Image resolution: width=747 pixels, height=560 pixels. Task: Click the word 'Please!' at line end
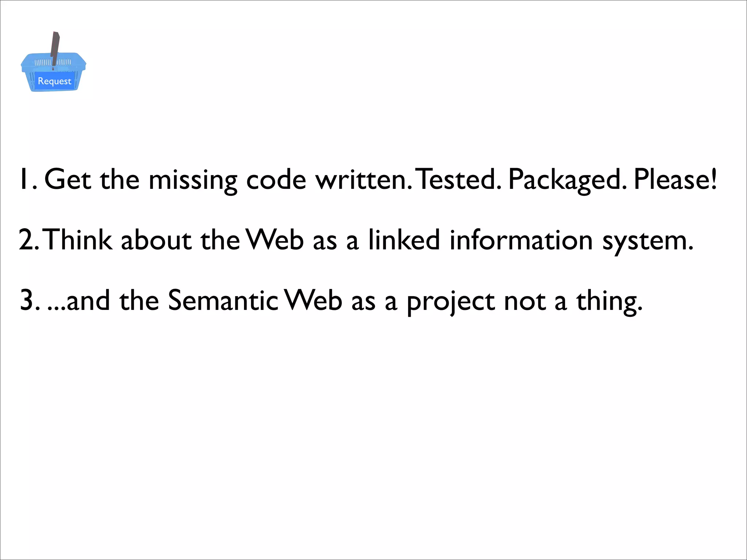pyautogui.click(x=676, y=180)
